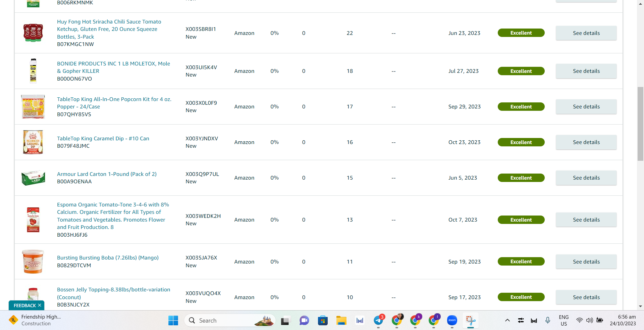Click the date Oct 23, 2023

464,142
